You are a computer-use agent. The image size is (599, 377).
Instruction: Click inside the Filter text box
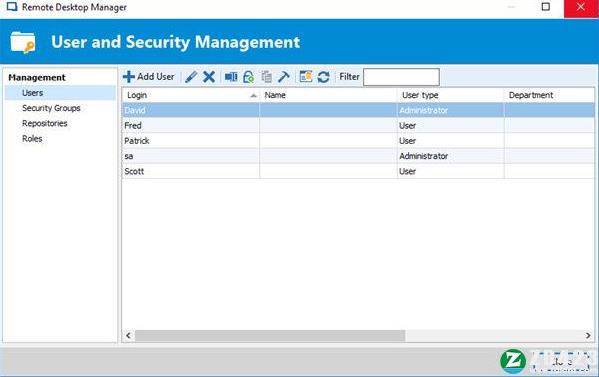point(401,77)
